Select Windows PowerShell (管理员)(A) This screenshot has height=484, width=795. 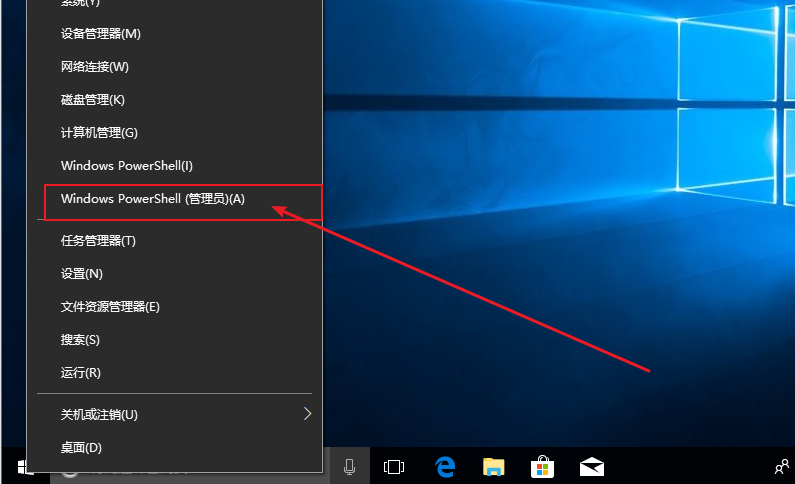(x=153, y=199)
